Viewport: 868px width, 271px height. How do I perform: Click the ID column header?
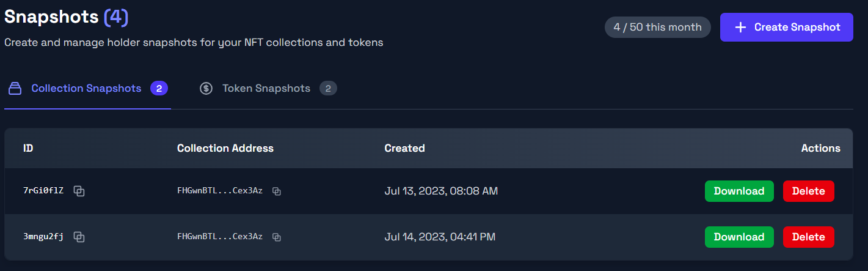pos(28,148)
